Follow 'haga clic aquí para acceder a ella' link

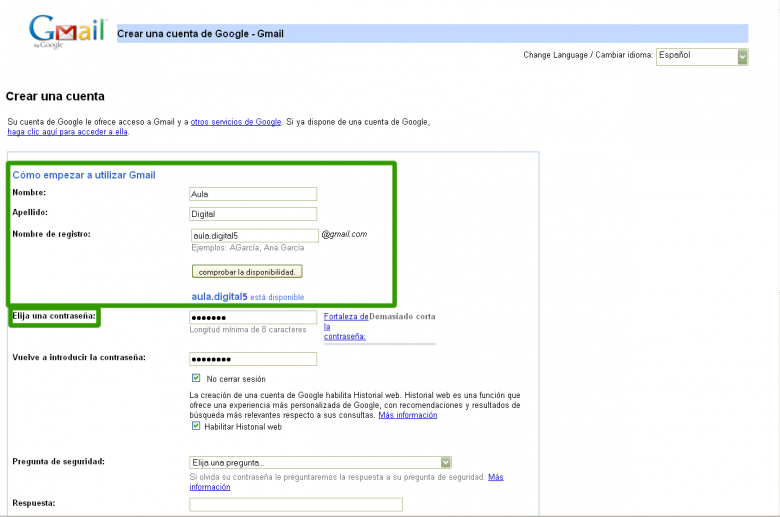coord(68,132)
